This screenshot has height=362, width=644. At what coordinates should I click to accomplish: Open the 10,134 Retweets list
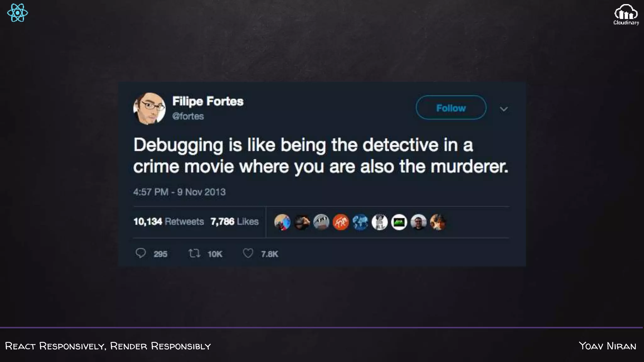coord(169,222)
